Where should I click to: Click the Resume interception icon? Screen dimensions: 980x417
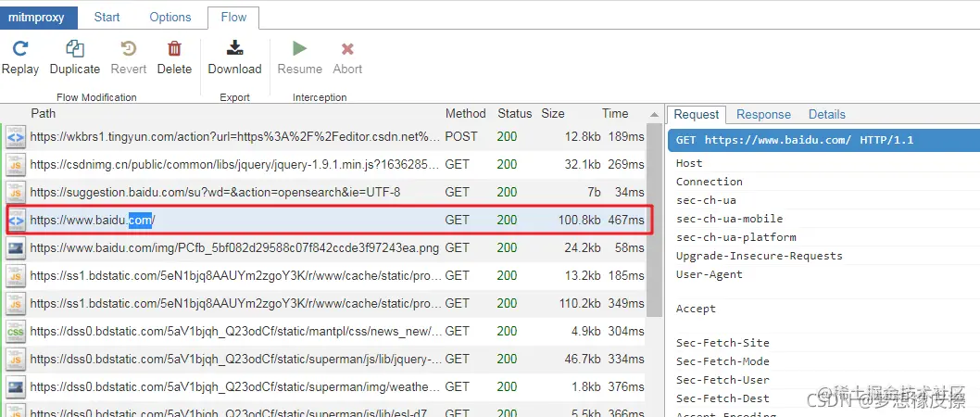(300, 48)
